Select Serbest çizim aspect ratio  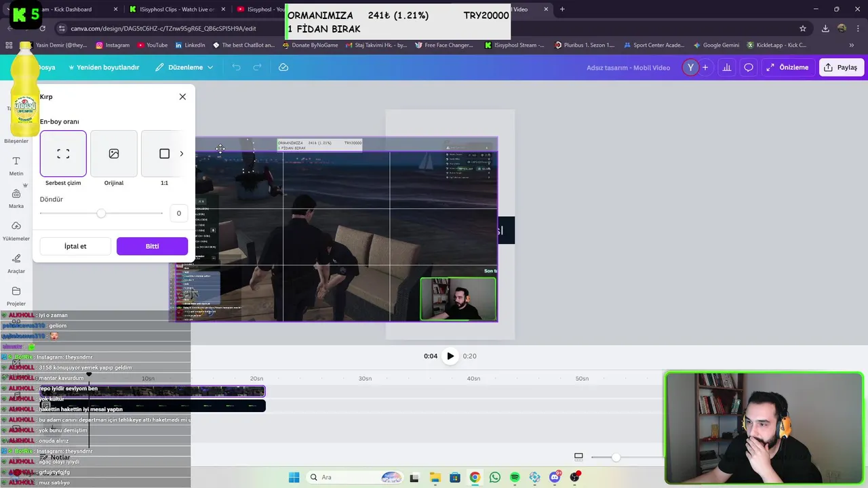[x=63, y=154]
